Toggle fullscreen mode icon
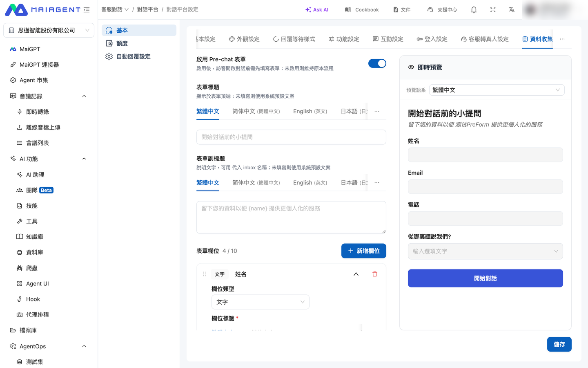The image size is (588, 368). (493, 10)
